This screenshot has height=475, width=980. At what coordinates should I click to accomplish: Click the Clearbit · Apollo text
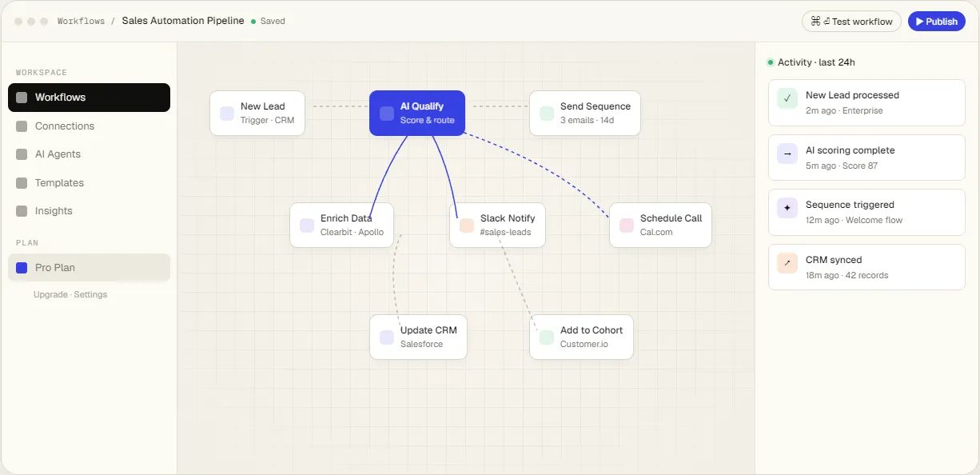352,233
